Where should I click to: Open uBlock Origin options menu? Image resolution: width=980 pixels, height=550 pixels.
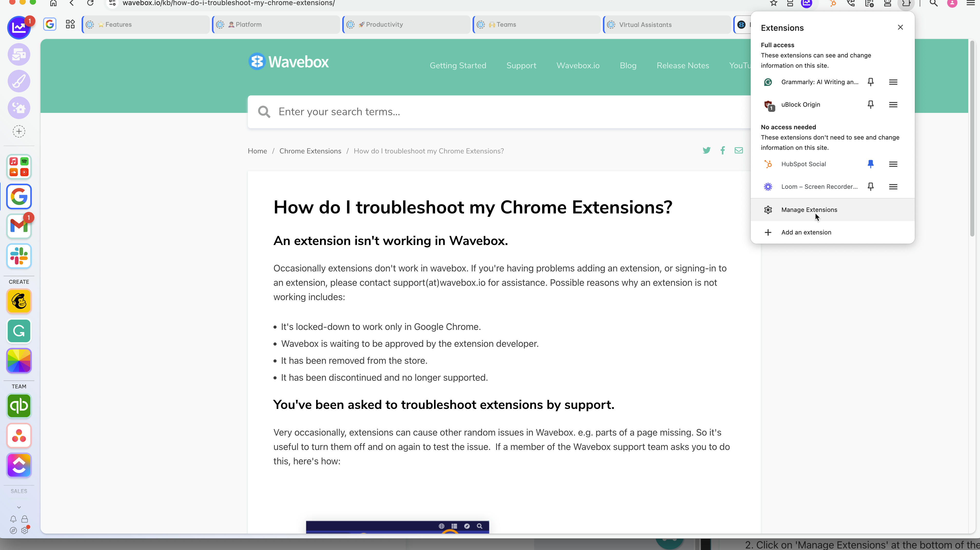coord(893,104)
